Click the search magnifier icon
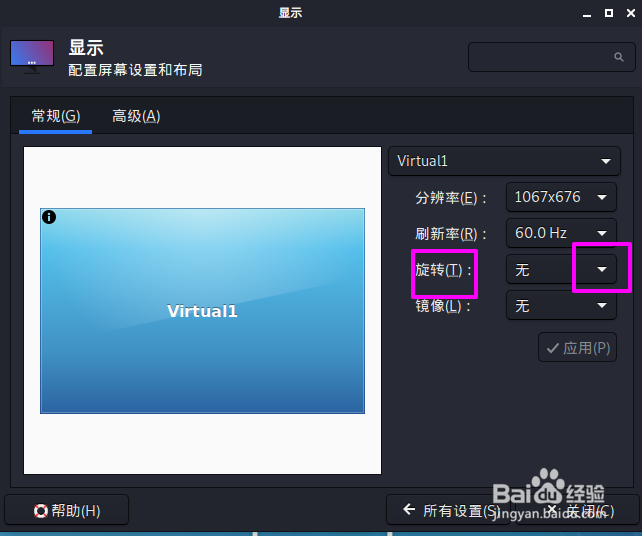Image resolution: width=642 pixels, height=536 pixels. click(619, 57)
